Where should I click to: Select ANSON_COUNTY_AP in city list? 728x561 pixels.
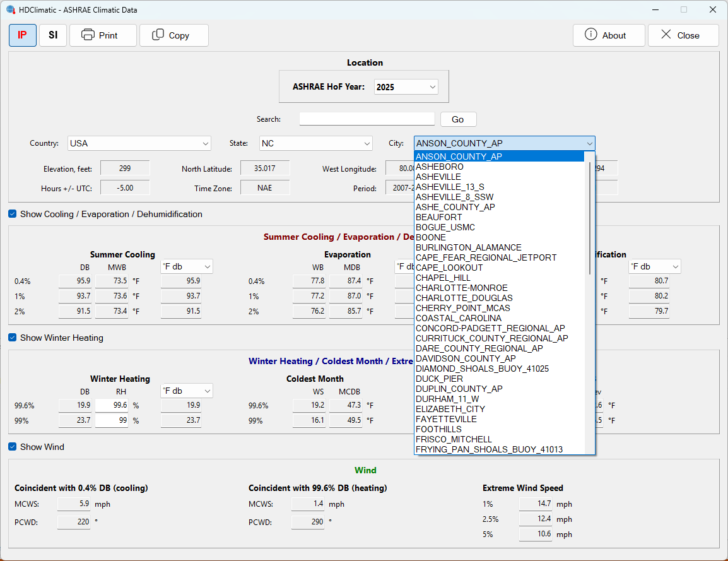tap(499, 156)
